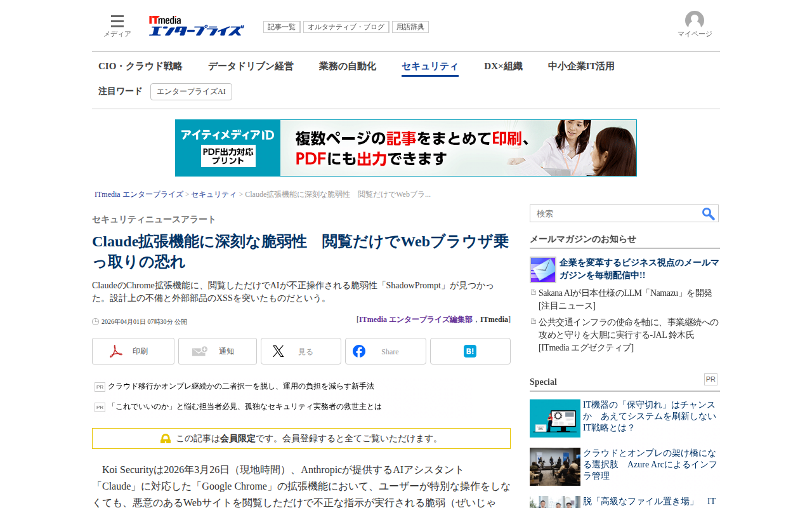Image resolution: width=812 pixels, height=508 pixels.
Task: Bookmark with Hatena B! button
Action: point(470,351)
